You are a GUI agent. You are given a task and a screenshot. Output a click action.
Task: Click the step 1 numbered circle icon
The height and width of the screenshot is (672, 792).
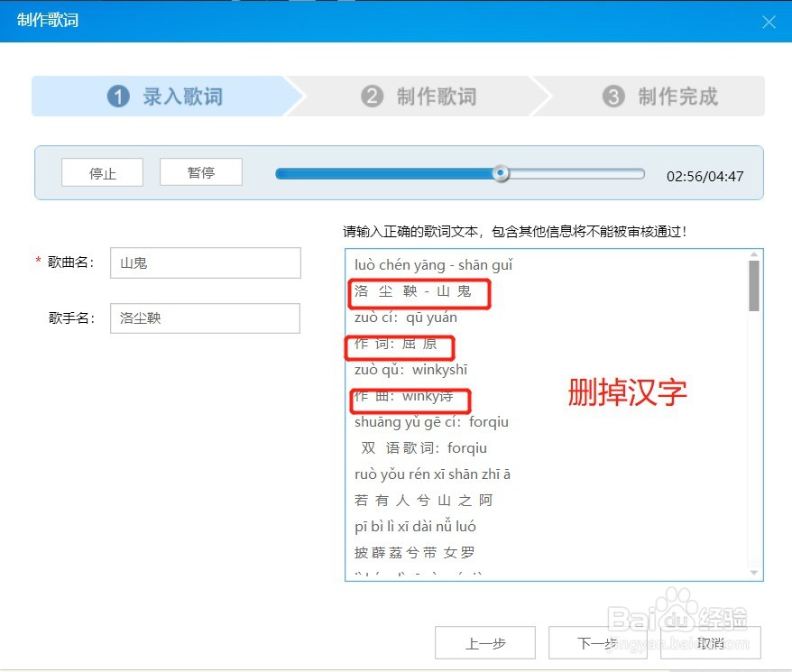pyautogui.click(x=118, y=96)
